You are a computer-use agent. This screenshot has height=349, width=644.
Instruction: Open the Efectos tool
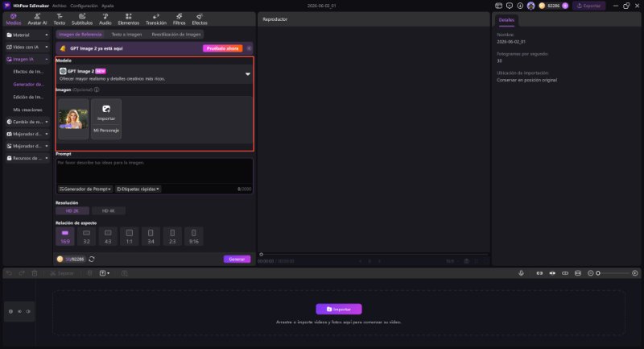tap(199, 19)
